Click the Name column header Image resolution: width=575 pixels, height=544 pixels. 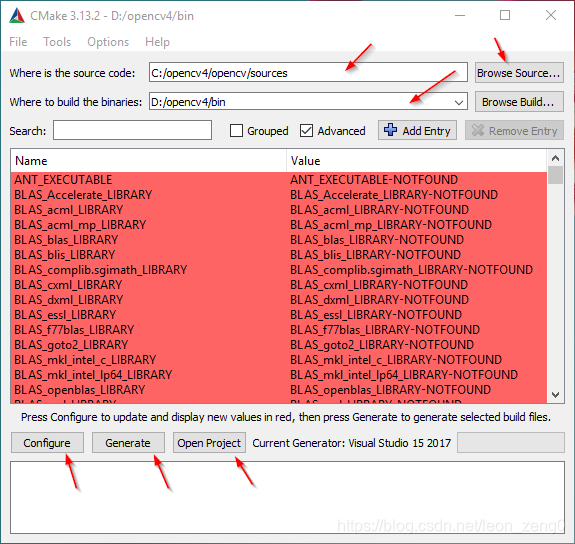[x=148, y=161]
